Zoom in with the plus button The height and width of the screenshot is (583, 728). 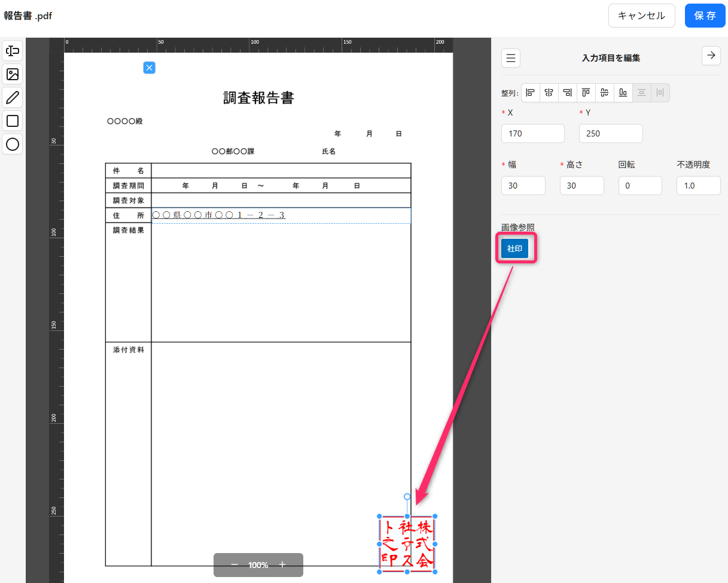[282, 565]
